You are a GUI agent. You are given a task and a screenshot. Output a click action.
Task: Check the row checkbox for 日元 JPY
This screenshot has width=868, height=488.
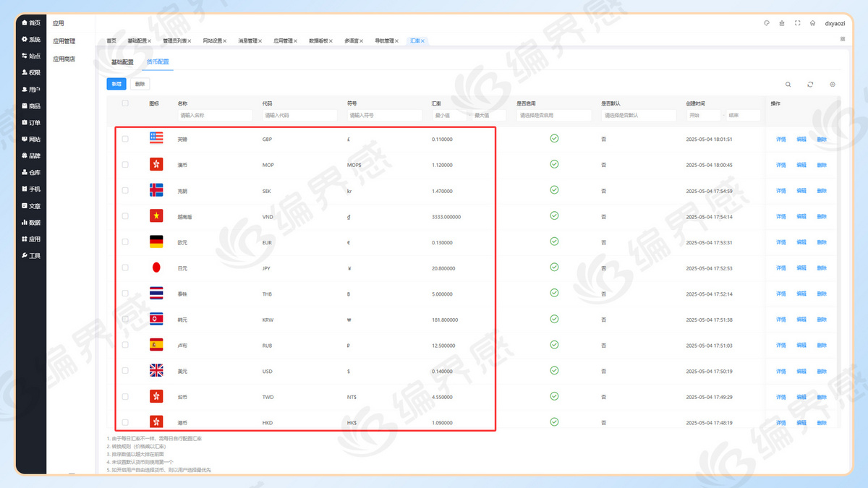(125, 267)
